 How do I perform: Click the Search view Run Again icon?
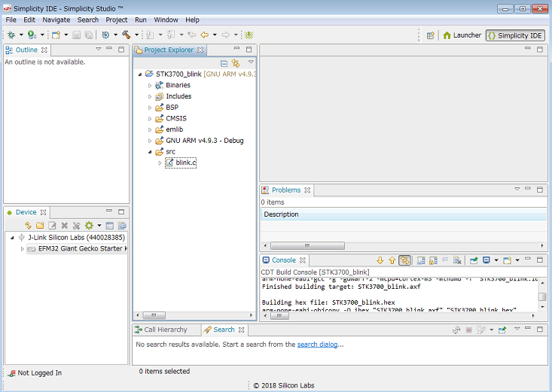point(456,330)
